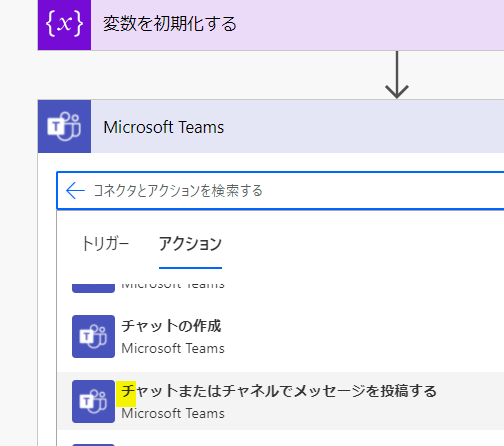Image resolution: width=504 pixels, height=446 pixels.
Task: Click Microsoft Teams subtitle under チャットの作成
Action: click(173, 349)
